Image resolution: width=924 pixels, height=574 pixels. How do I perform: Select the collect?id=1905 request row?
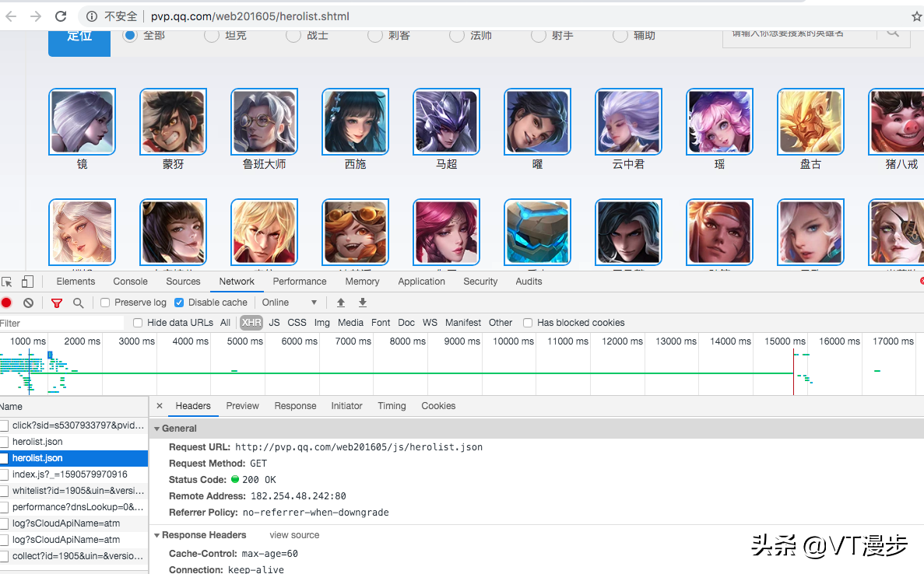pyautogui.click(x=74, y=556)
